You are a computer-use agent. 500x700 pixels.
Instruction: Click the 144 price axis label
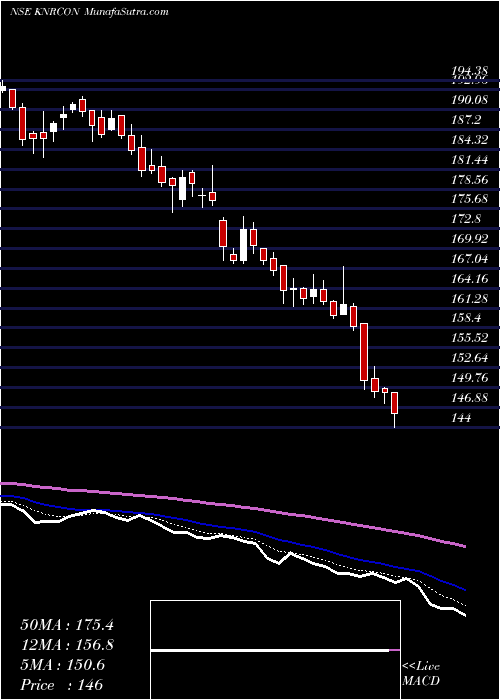[x=461, y=418]
